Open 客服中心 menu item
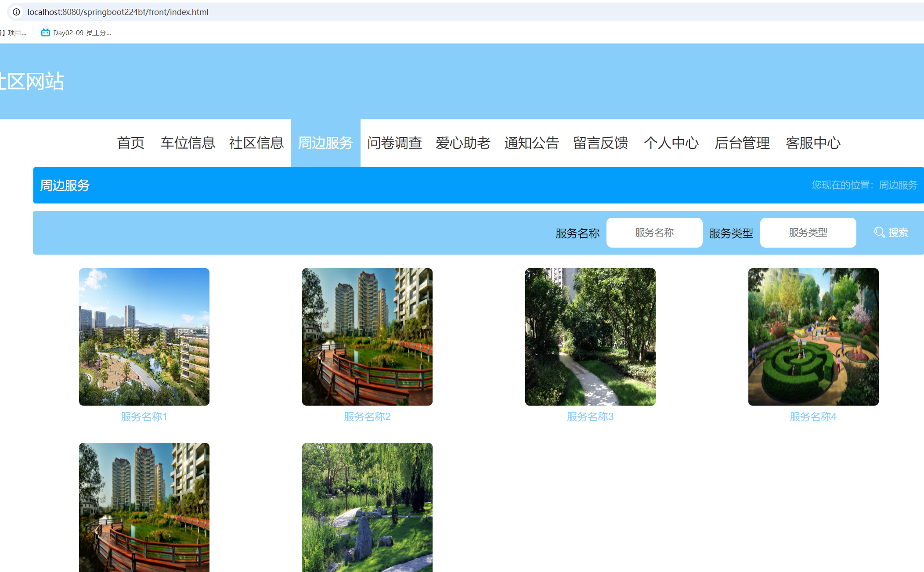 [813, 143]
